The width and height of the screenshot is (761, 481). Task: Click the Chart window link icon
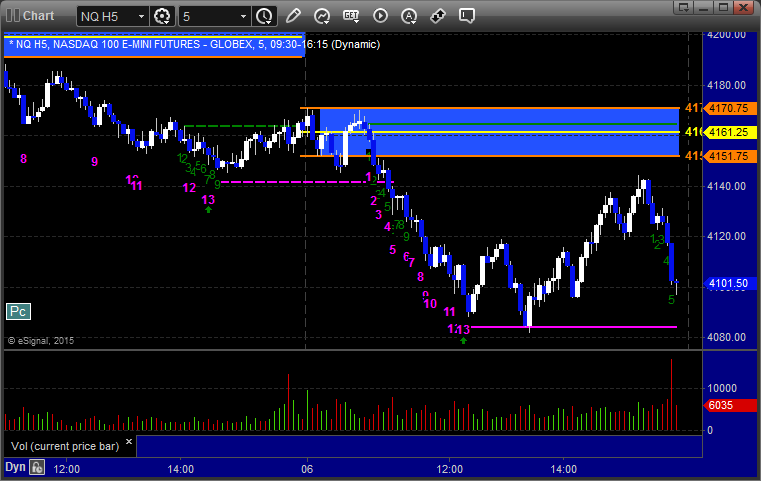(x=13, y=16)
